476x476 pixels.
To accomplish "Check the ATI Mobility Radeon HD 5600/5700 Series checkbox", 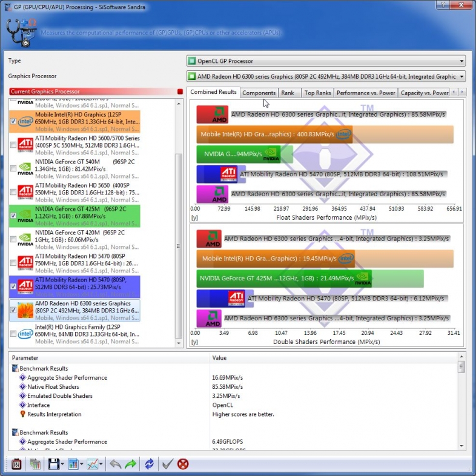I will tap(13, 145).
